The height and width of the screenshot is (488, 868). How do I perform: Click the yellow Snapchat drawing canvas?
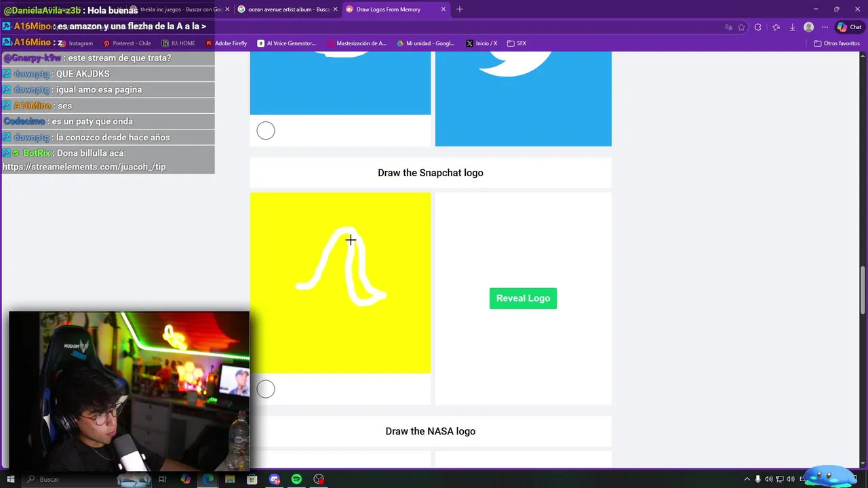340,283
